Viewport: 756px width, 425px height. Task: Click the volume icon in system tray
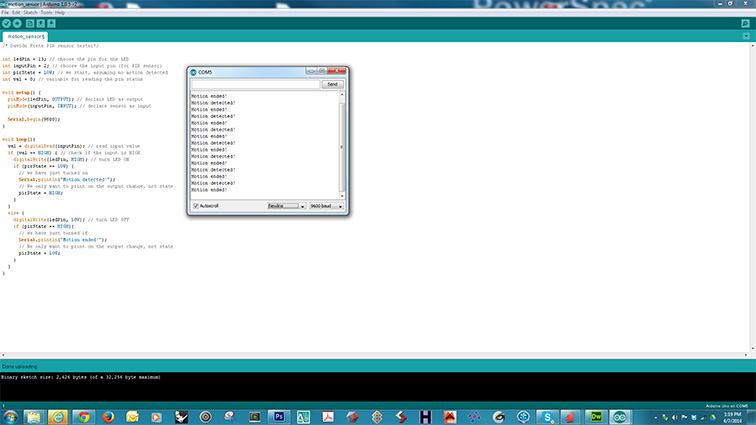click(x=675, y=418)
